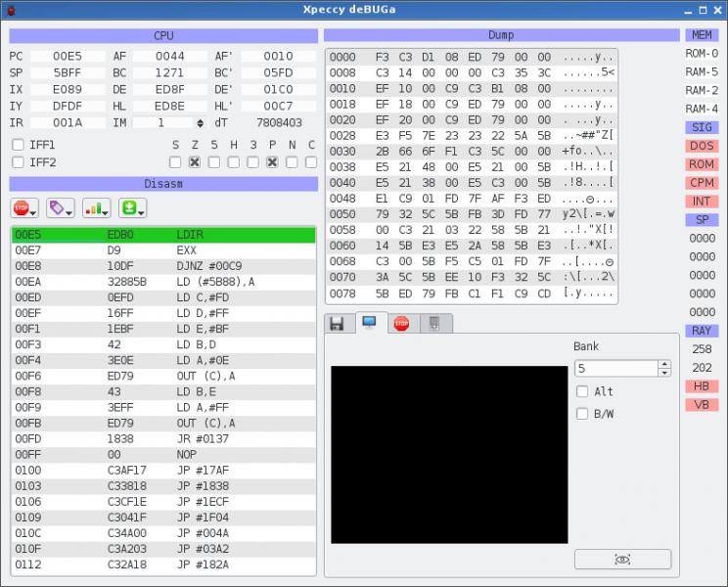This screenshot has width=728, height=587.
Task: Select the DJNZ #00C9 disassembly row
Action: coord(163,266)
